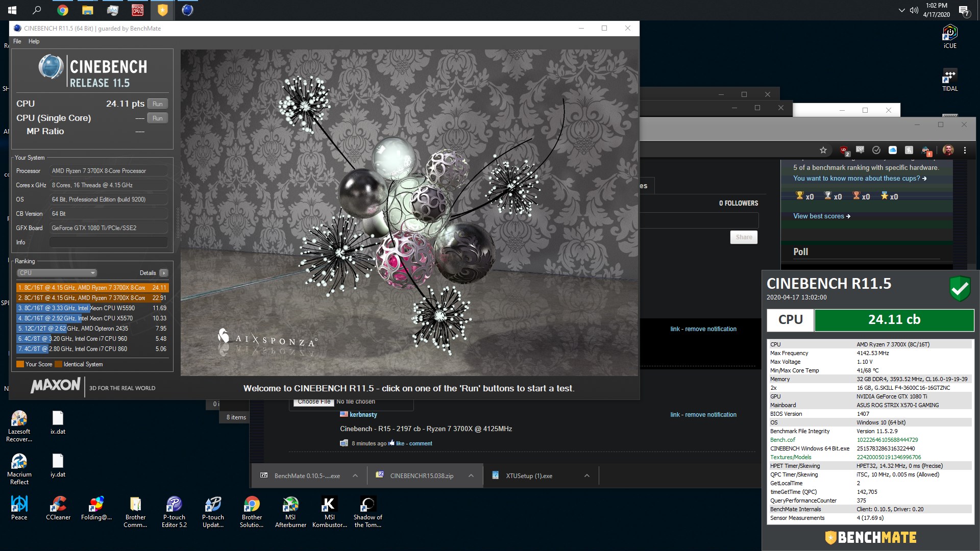The image size is (980, 551).
Task: Select ranking row Intel Xeon CPU X5570
Action: tap(92, 318)
